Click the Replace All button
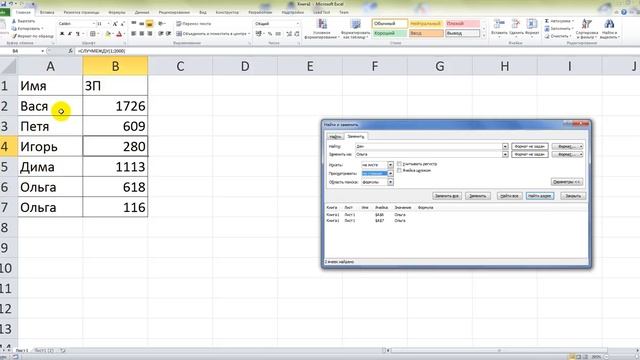 click(x=447, y=196)
